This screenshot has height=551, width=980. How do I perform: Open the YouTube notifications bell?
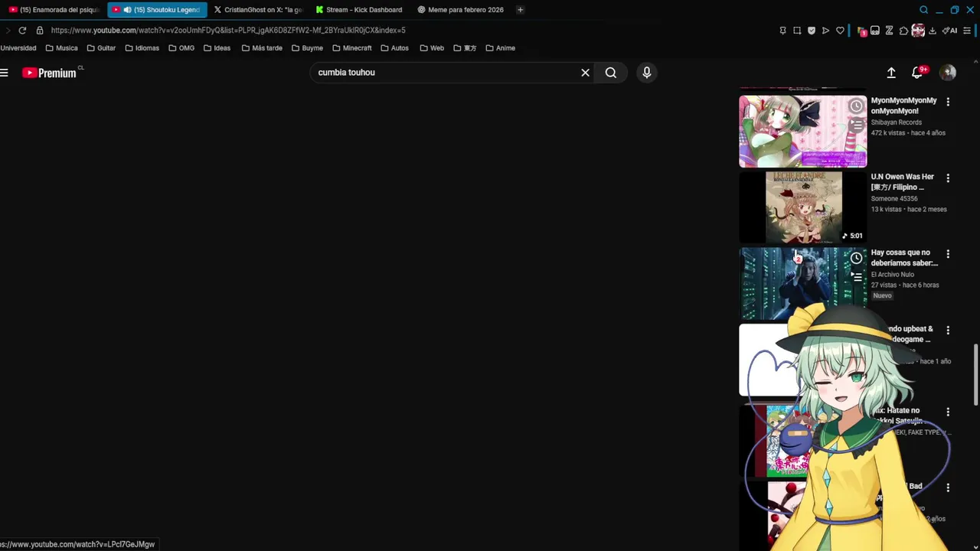[x=917, y=73]
